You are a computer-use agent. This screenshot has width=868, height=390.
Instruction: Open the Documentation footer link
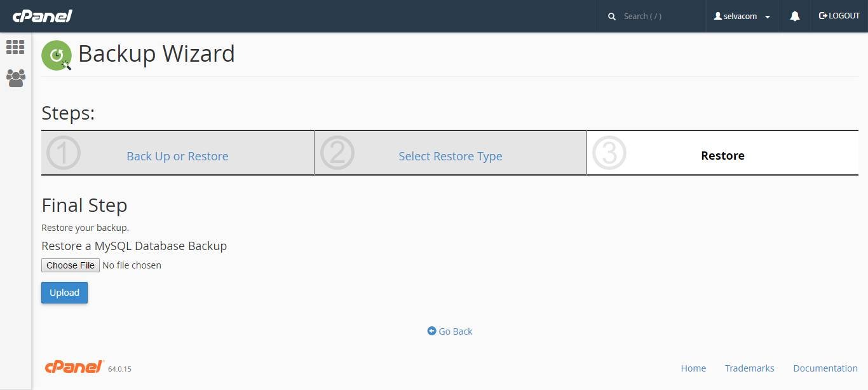click(x=825, y=368)
